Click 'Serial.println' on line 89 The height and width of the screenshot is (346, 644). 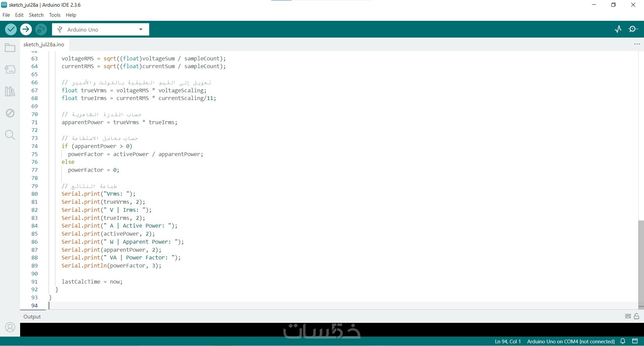tap(84, 266)
